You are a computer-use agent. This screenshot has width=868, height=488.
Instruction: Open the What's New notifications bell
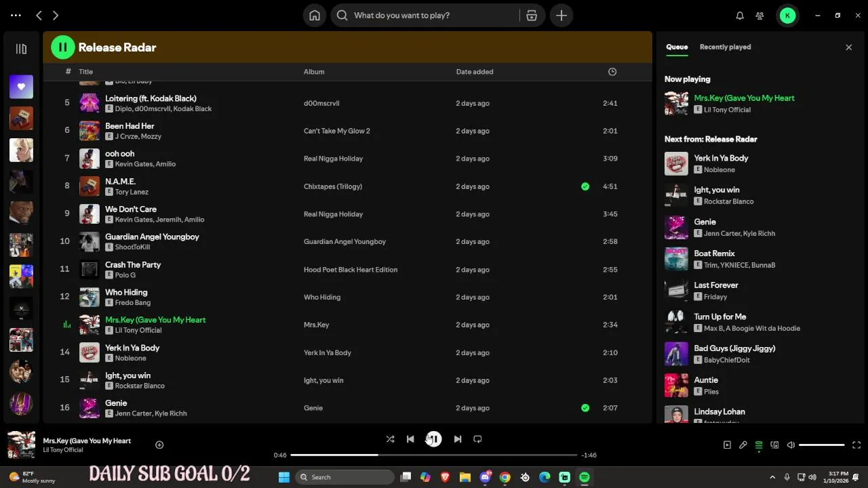740,16
